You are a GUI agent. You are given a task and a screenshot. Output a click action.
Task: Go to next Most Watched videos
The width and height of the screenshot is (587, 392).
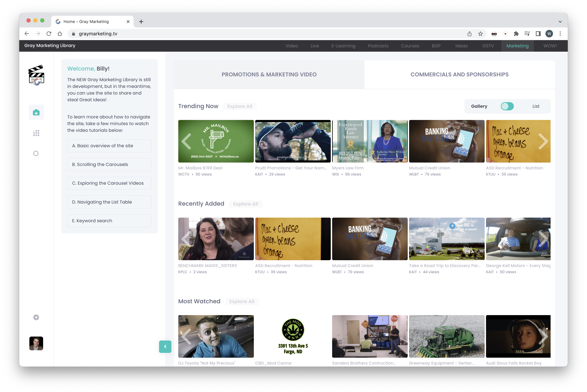[543, 336]
